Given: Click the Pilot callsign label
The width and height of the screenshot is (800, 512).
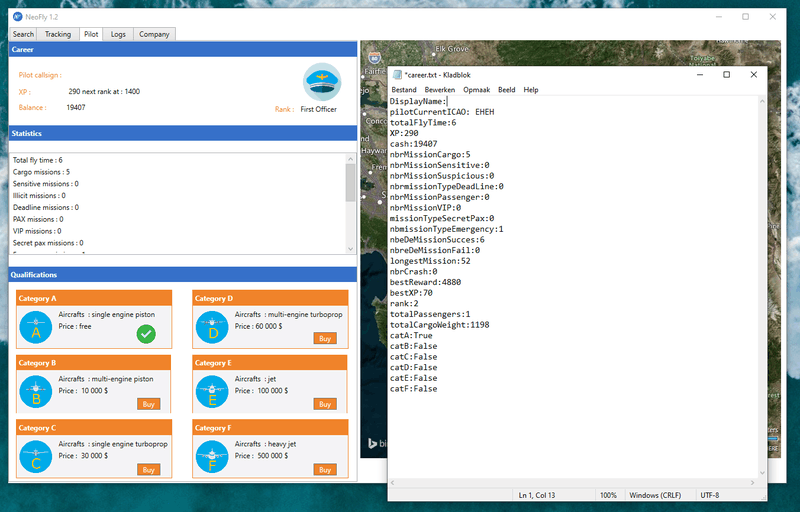Looking at the screenshot, I should click(40, 75).
